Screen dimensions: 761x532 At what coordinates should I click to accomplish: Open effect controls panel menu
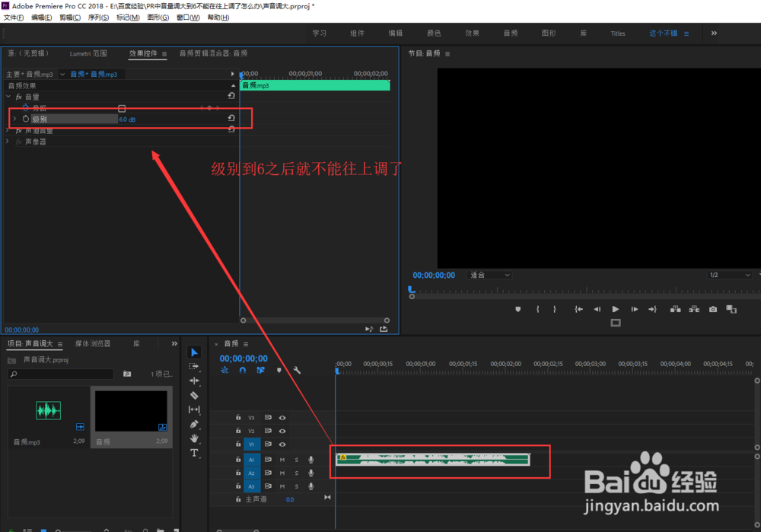tap(164, 54)
